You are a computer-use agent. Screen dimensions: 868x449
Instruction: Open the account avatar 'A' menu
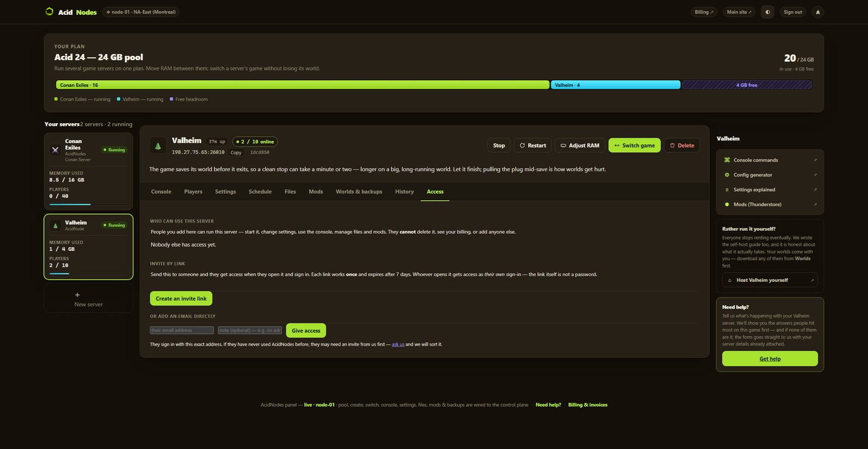pyautogui.click(x=818, y=12)
